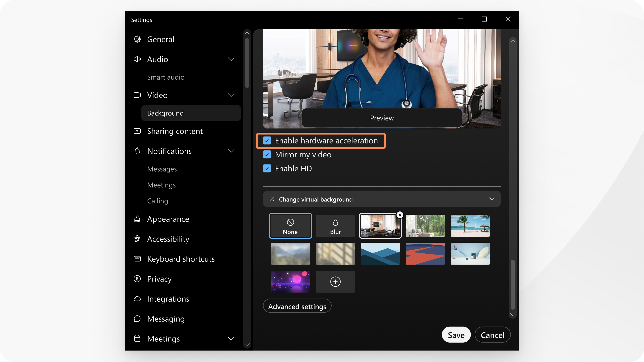The height and width of the screenshot is (362, 644).
Task: Click the Appearance icon in sidebar
Action: (138, 218)
